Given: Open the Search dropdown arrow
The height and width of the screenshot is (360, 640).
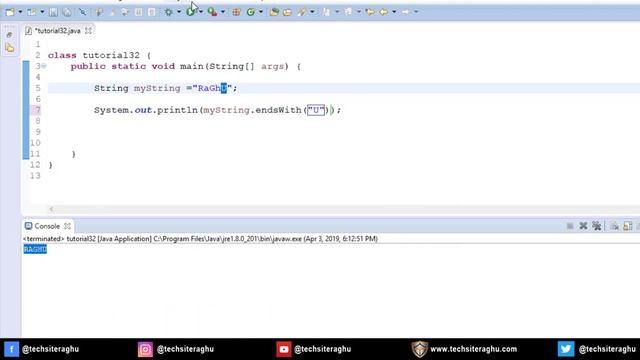Looking at the screenshot, I should click(x=312, y=12).
